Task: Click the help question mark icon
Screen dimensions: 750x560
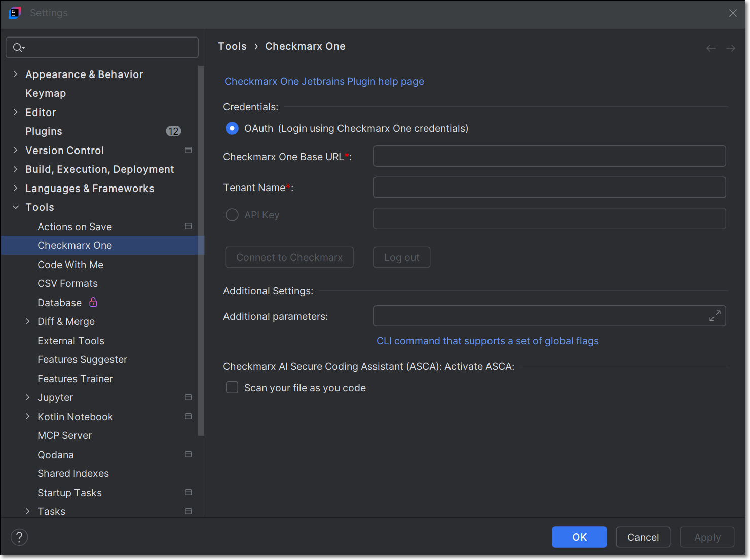Action: pos(19,537)
